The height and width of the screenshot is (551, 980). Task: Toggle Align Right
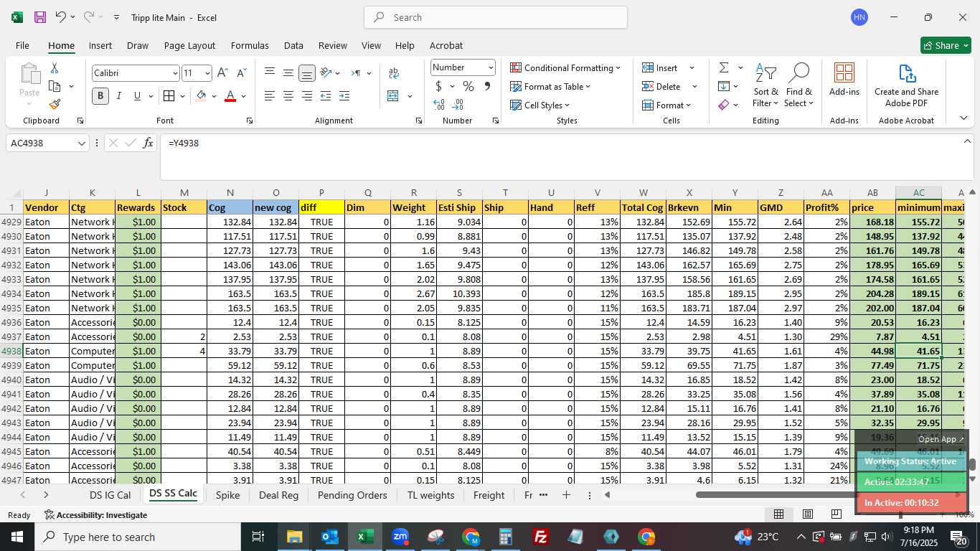click(307, 96)
